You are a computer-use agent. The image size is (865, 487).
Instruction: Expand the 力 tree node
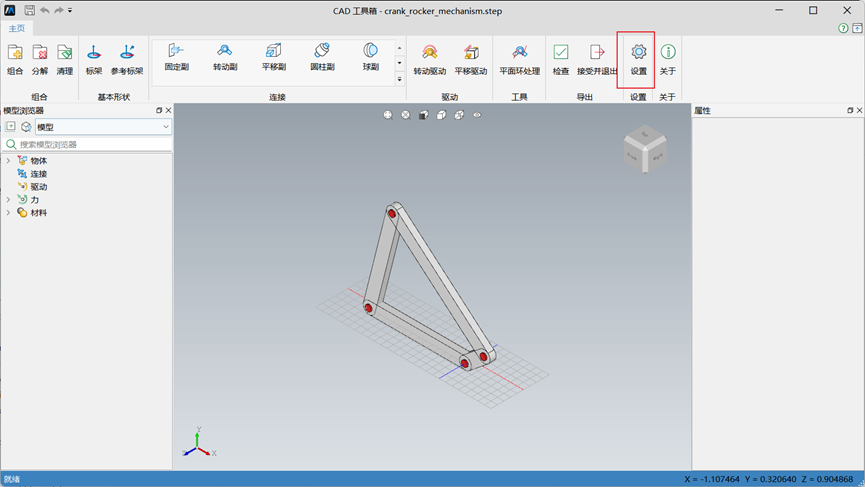tap(8, 200)
